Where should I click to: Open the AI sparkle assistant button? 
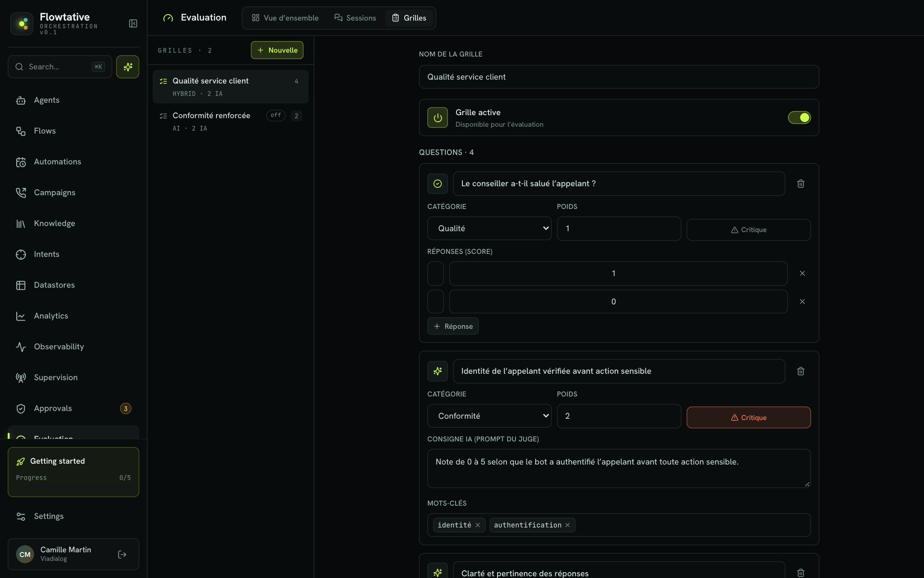pyautogui.click(x=127, y=67)
